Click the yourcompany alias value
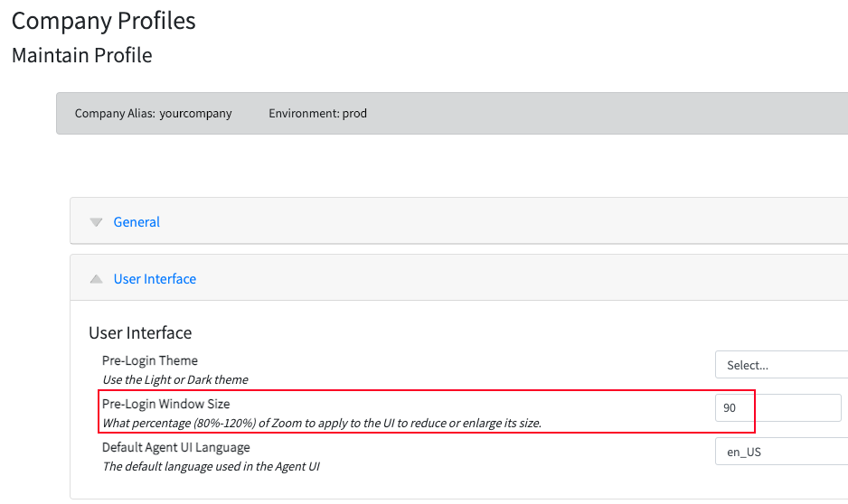The height and width of the screenshot is (504, 848). (195, 114)
